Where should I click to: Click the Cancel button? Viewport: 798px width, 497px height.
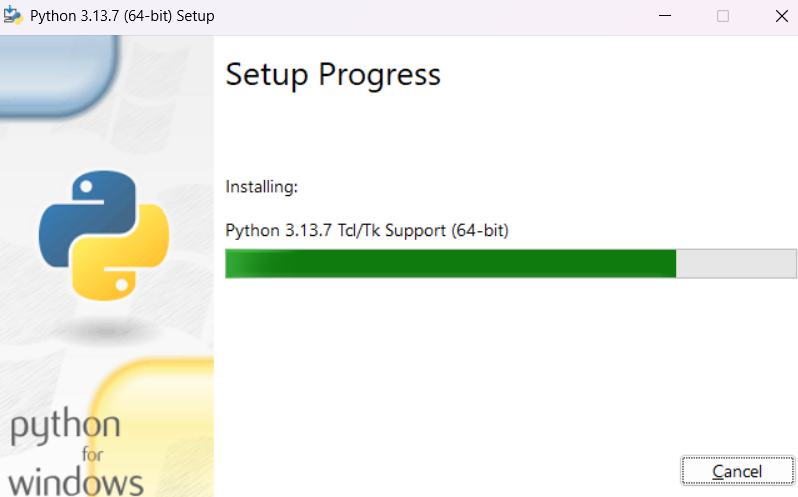coord(737,471)
